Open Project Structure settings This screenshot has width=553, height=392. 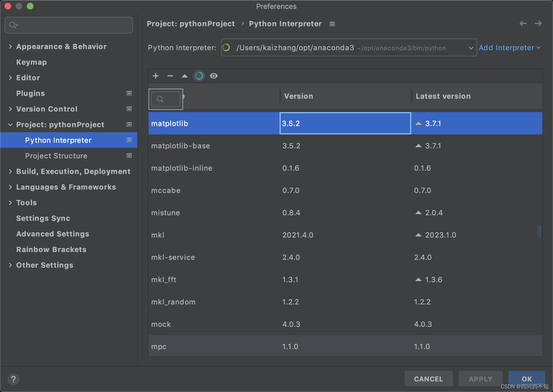[56, 156]
